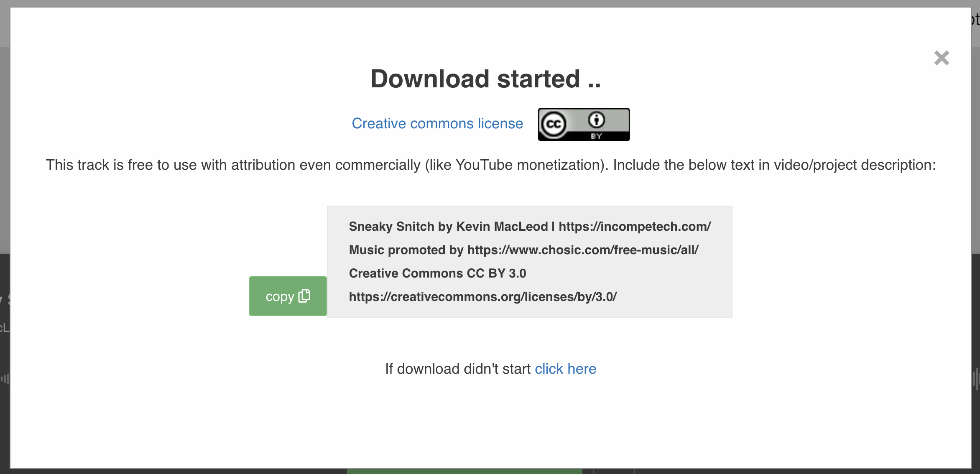The image size is (980, 474).
Task: Click the 'click here' download link
Action: click(565, 369)
